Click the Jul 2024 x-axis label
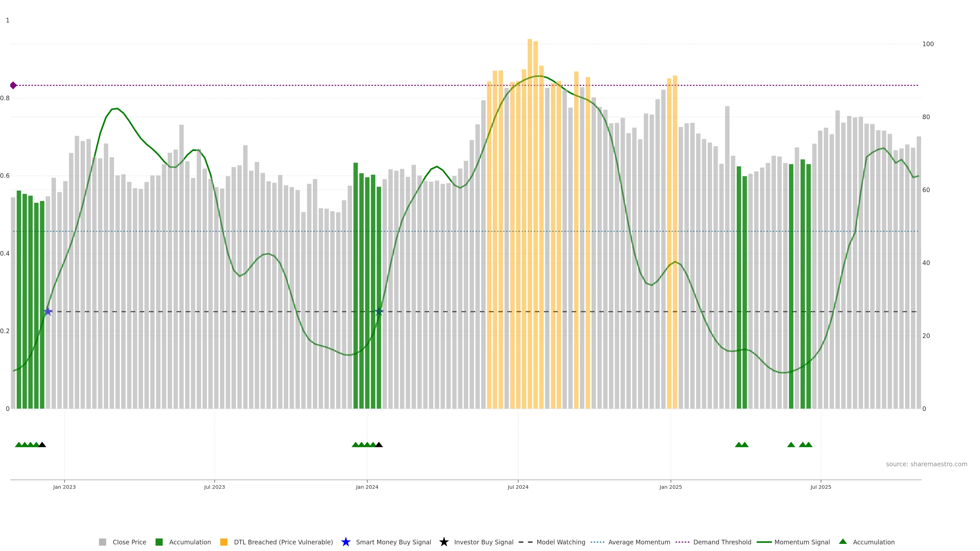This screenshot has height=551, width=980. click(x=518, y=487)
